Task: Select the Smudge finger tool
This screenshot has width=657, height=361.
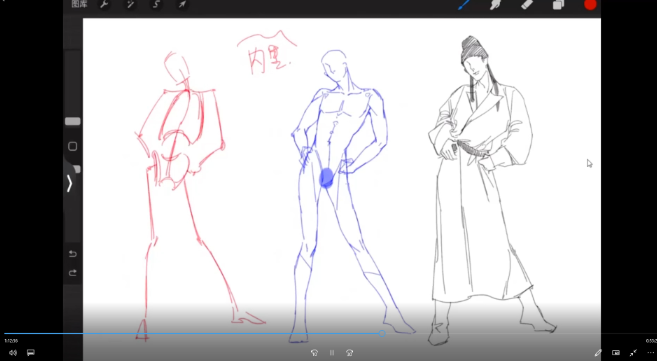Action: point(496,5)
